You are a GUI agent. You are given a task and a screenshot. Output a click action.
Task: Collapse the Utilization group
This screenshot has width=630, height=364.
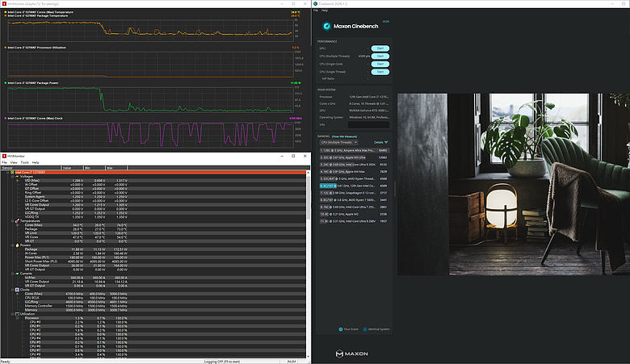[12, 314]
